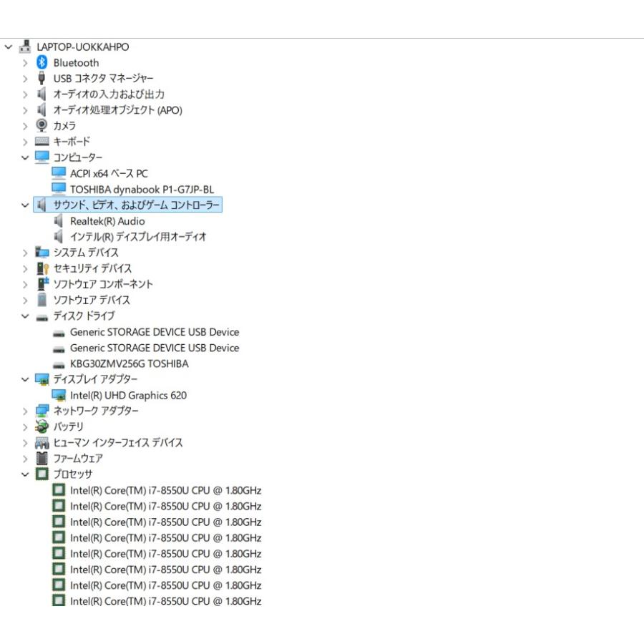Click the TOSHIBA dynabook monitor icon

(59, 188)
